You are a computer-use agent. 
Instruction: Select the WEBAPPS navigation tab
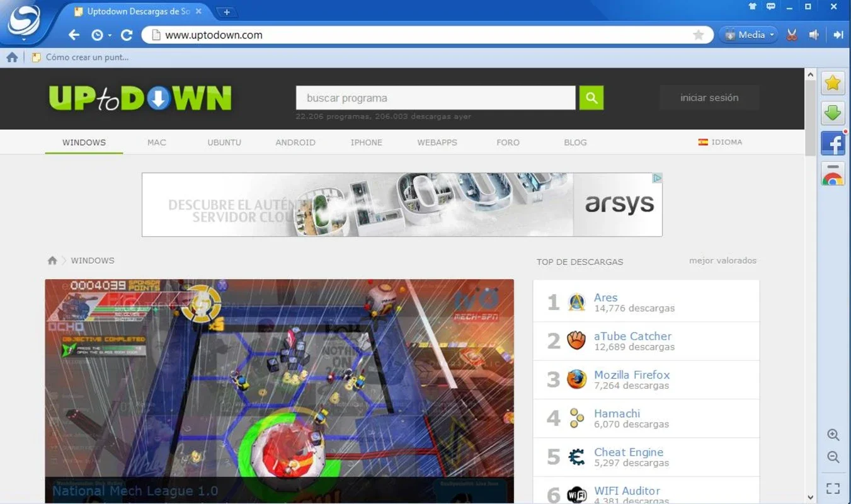click(437, 142)
